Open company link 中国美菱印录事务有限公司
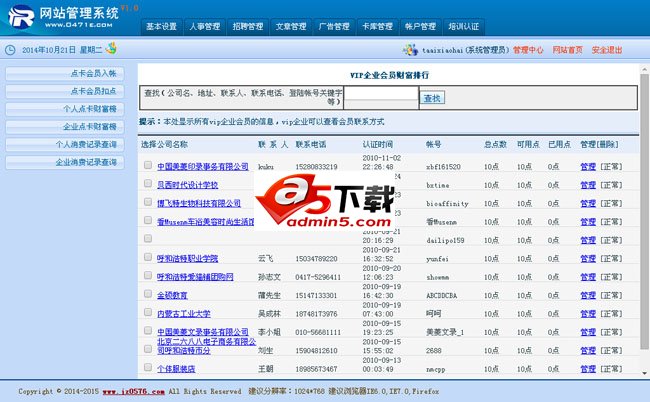This screenshot has width=650, height=402. [203, 167]
